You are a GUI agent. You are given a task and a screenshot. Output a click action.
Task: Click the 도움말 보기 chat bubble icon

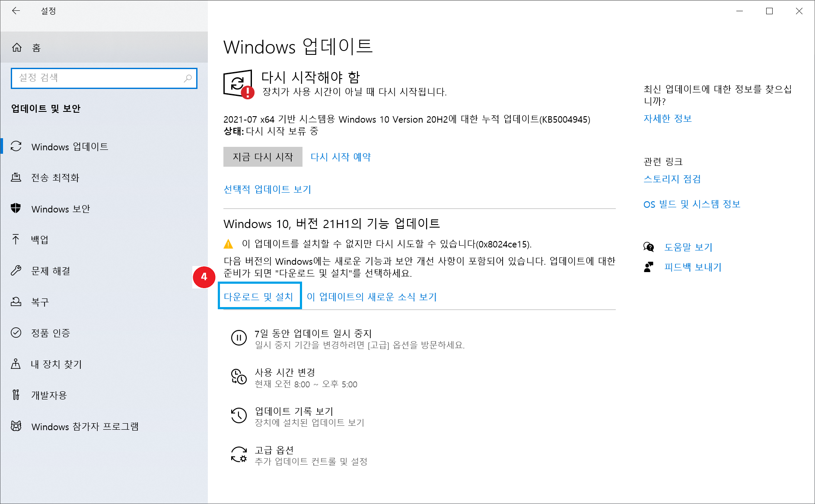(x=648, y=247)
